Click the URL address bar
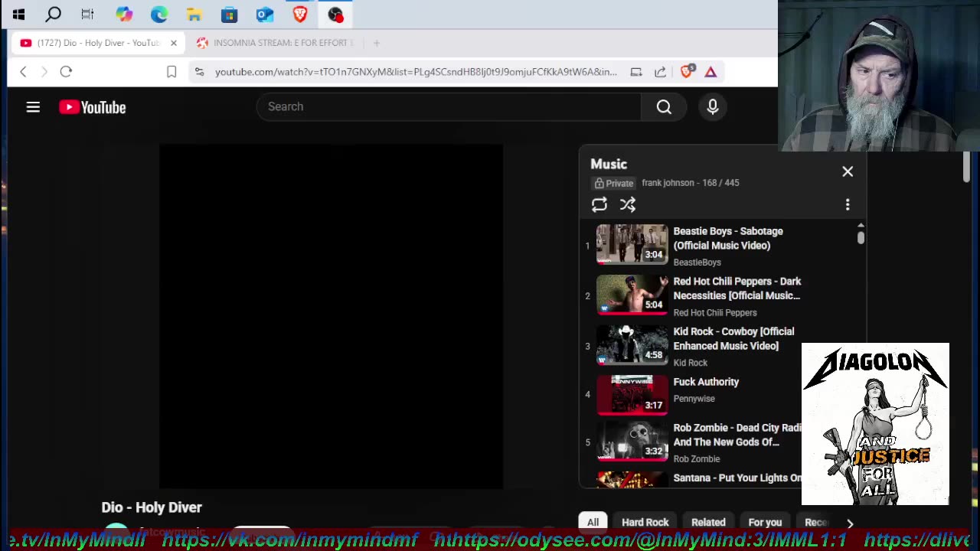The image size is (980, 551). [x=416, y=72]
